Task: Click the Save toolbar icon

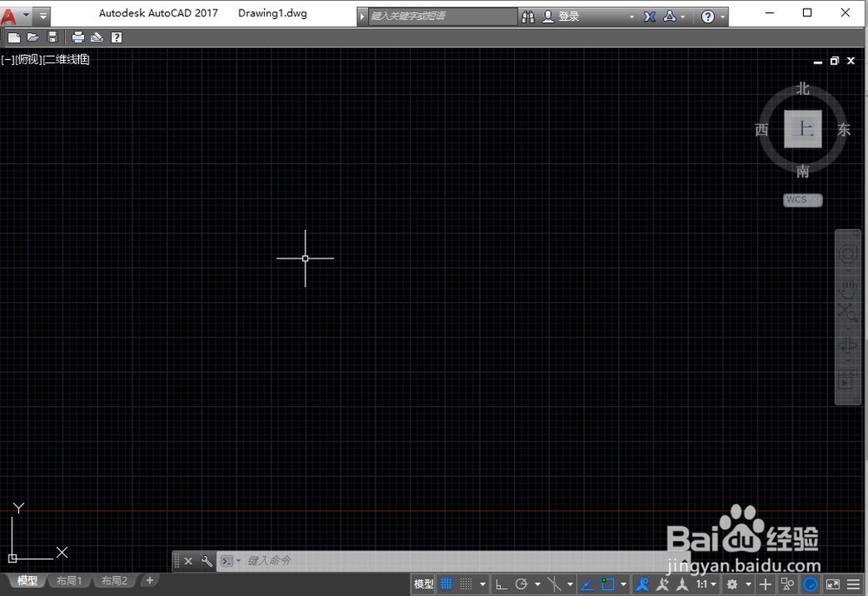Action: 53,37
